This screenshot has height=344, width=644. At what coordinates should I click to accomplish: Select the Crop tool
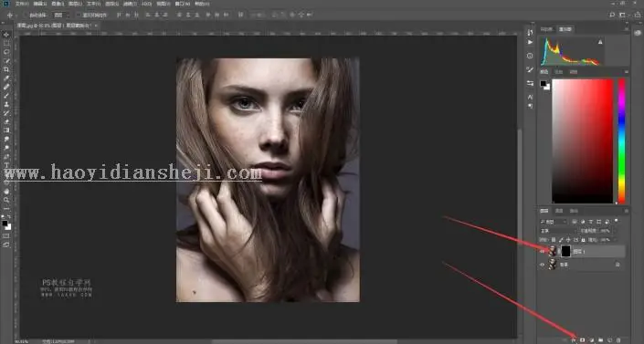point(6,69)
